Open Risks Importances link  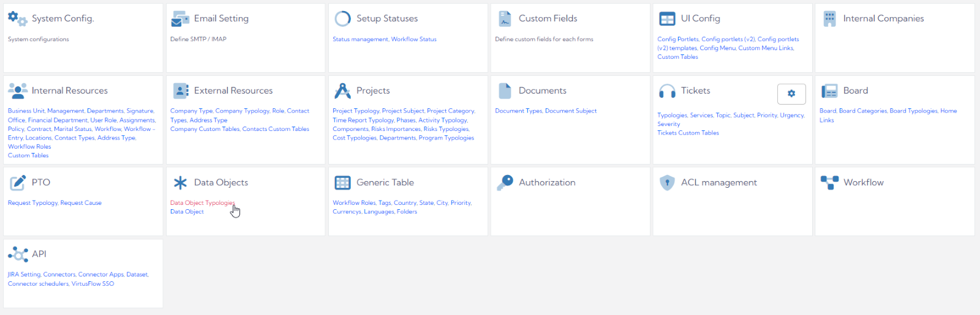coord(396,129)
